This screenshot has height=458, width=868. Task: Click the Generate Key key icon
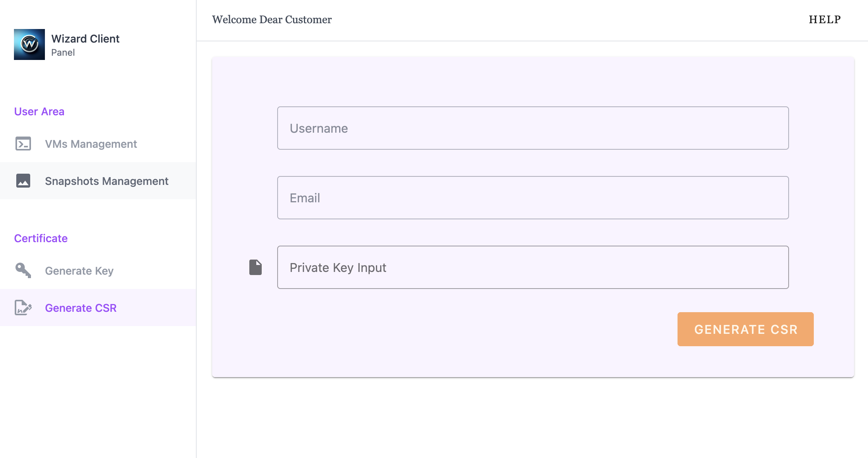tap(23, 270)
